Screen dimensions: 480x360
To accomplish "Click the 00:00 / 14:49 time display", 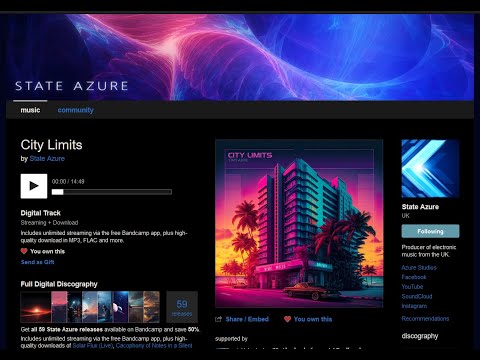I will click(68, 182).
